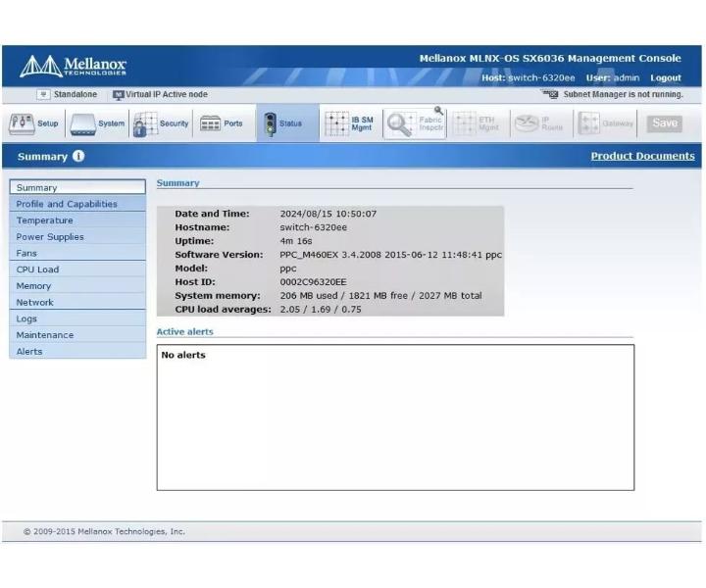
Task: Click the hostname value switch-6320ee
Action: click(x=314, y=227)
